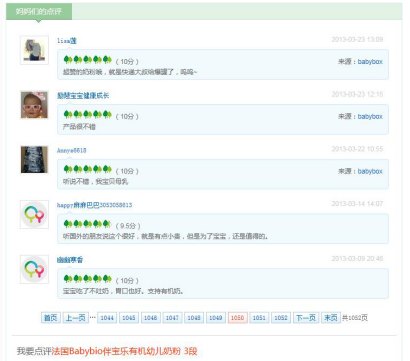Image resolution: width=410 pixels, height=361 pixels.
Task: Go to first page 首页
Action: click(x=51, y=318)
